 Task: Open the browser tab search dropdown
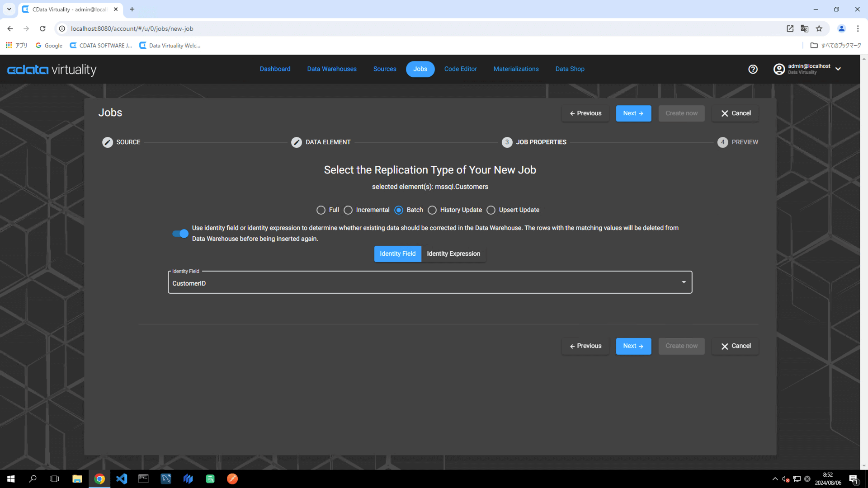pos(9,9)
